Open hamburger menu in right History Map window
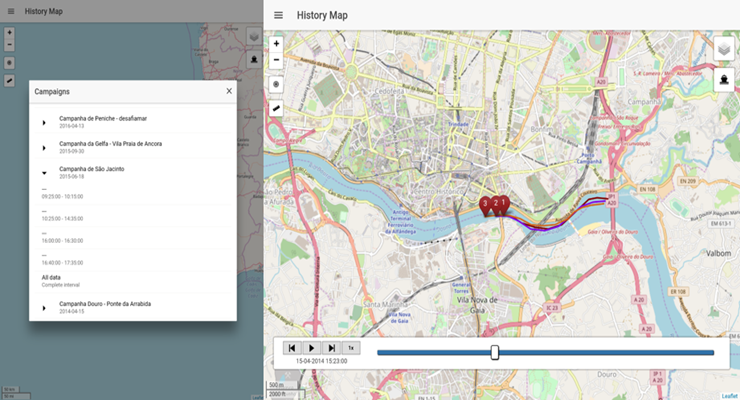 coord(278,15)
